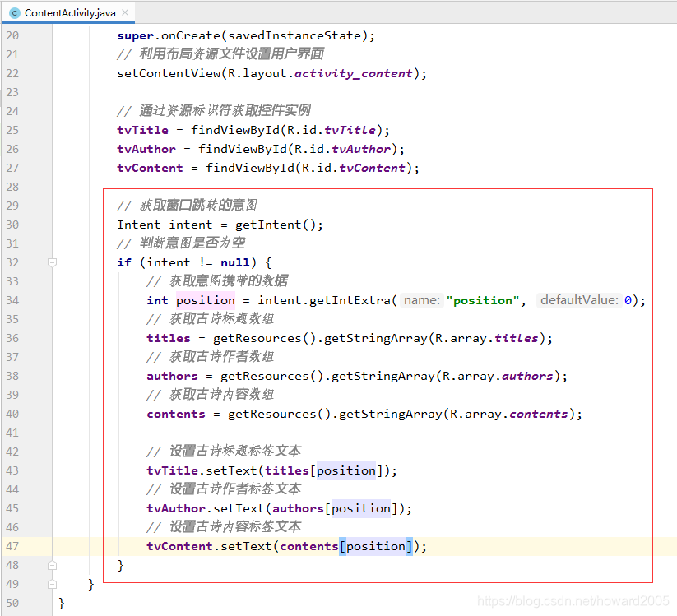Click 'null' keyword in if condition
This screenshot has height=616, width=677.
point(235,262)
